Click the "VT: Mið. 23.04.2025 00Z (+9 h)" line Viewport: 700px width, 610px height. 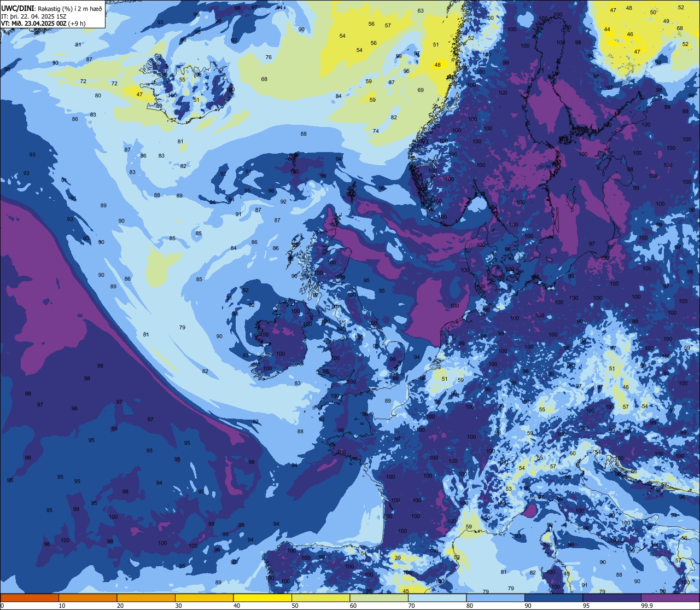coord(44,24)
